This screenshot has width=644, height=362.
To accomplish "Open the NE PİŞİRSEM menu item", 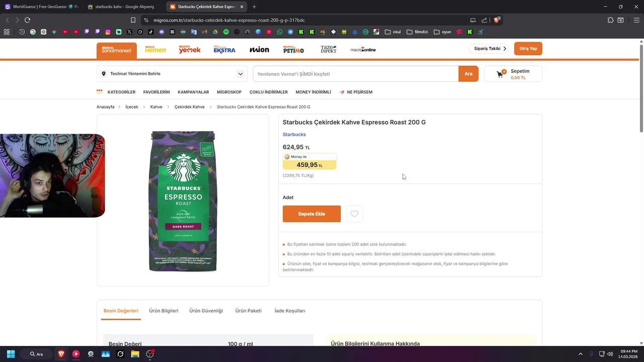I will click(x=356, y=92).
